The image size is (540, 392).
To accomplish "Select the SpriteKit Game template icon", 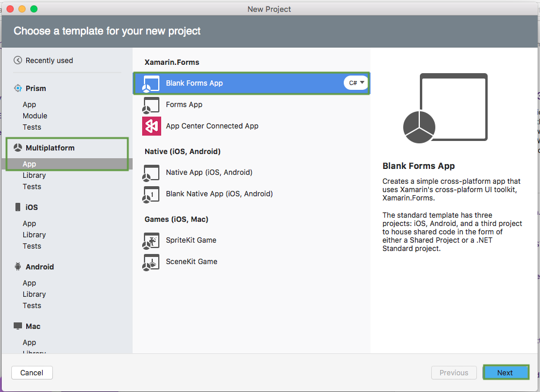I will pos(151,240).
